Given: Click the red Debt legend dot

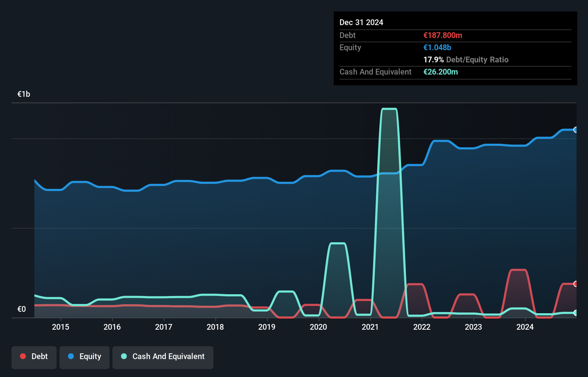Looking at the screenshot, I should [x=23, y=356].
